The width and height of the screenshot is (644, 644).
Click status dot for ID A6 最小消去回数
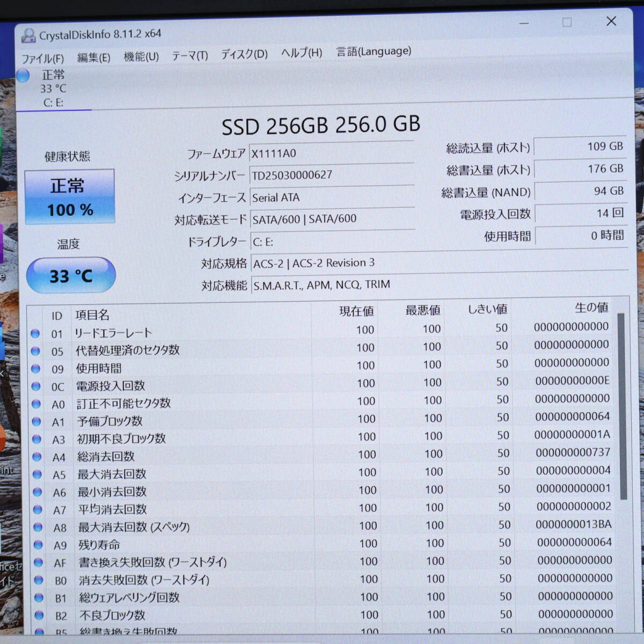pos(38,492)
